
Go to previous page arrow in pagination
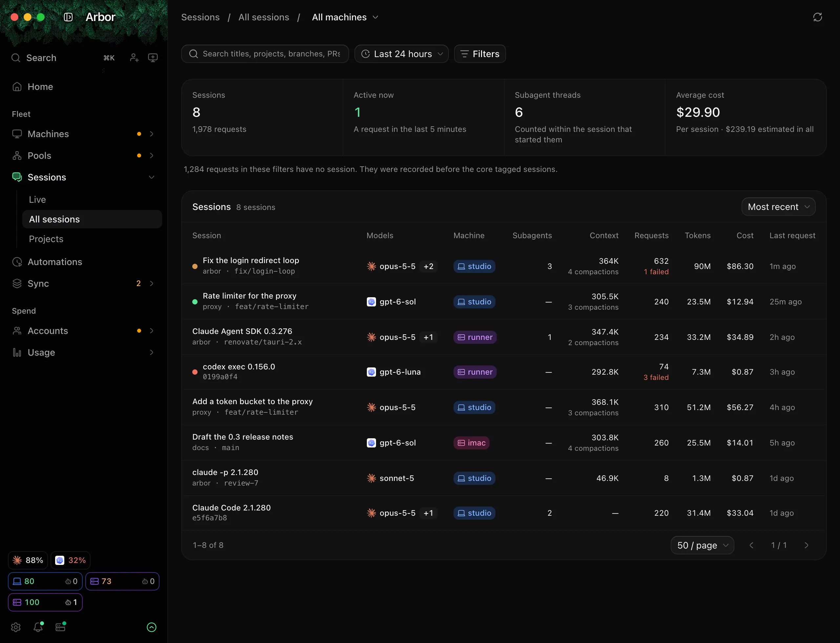(x=751, y=545)
